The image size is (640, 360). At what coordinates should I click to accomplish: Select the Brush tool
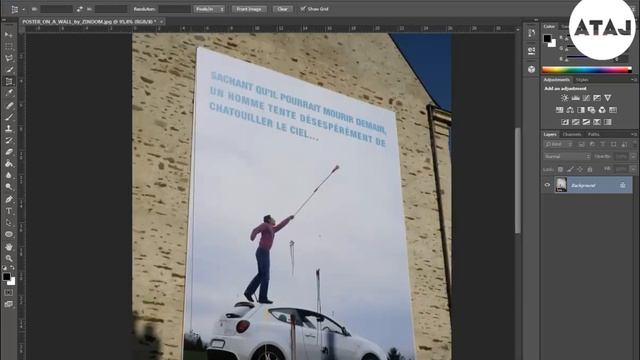9,117
